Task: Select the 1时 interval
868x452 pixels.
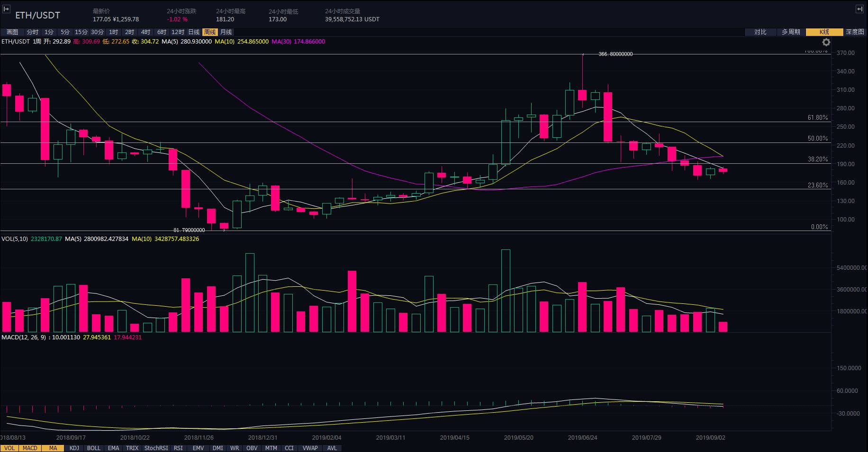Action: coord(113,32)
